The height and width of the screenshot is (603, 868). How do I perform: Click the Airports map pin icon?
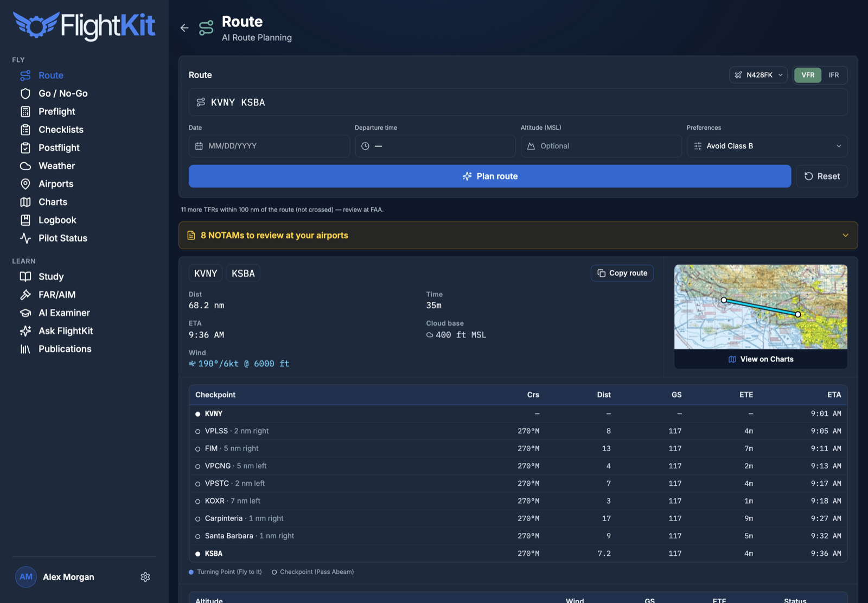pos(25,184)
